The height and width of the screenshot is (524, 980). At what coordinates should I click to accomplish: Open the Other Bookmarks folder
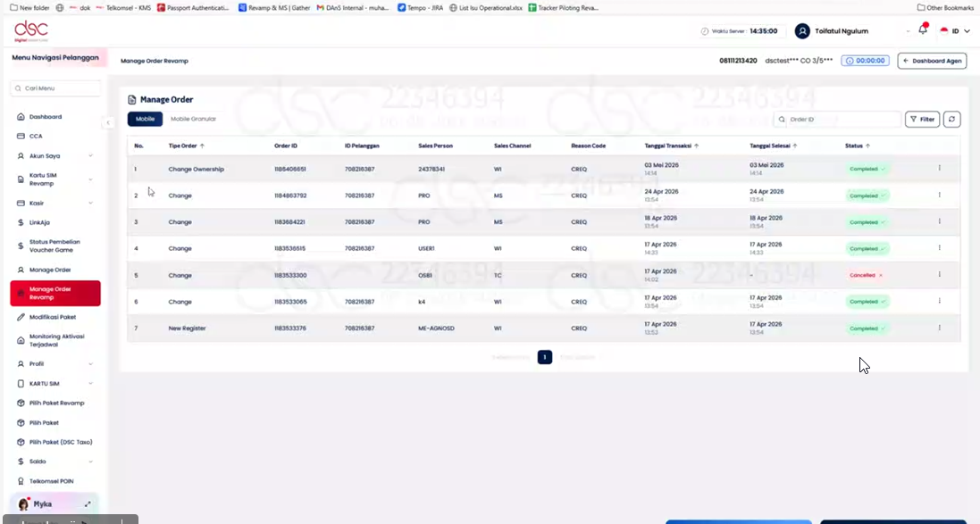(x=945, y=8)
